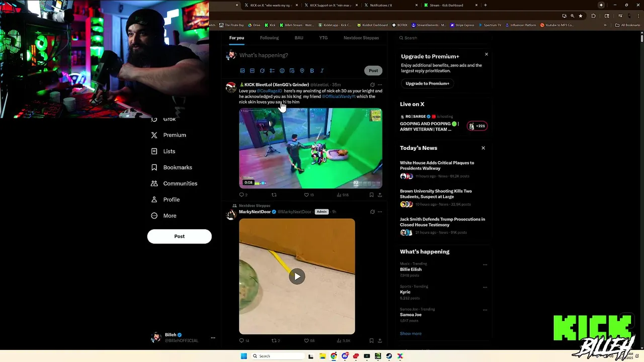The width and height of the screenshot is (644, 362).
Task: Select the For you tab
Action: 236,38
